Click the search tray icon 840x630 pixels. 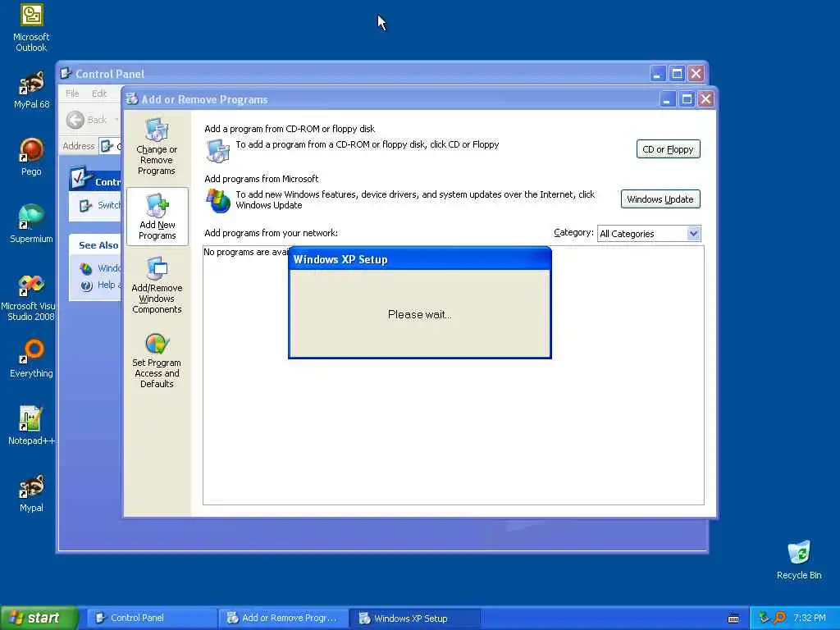pos(780,619)
